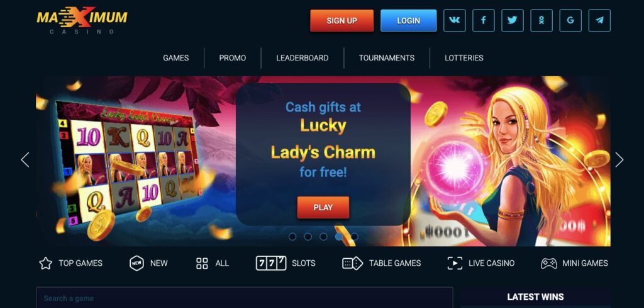The width and height of the screenshot is (644, 308).
Task: Open the Maximum Casino logo
Action: tap(82, 20)
